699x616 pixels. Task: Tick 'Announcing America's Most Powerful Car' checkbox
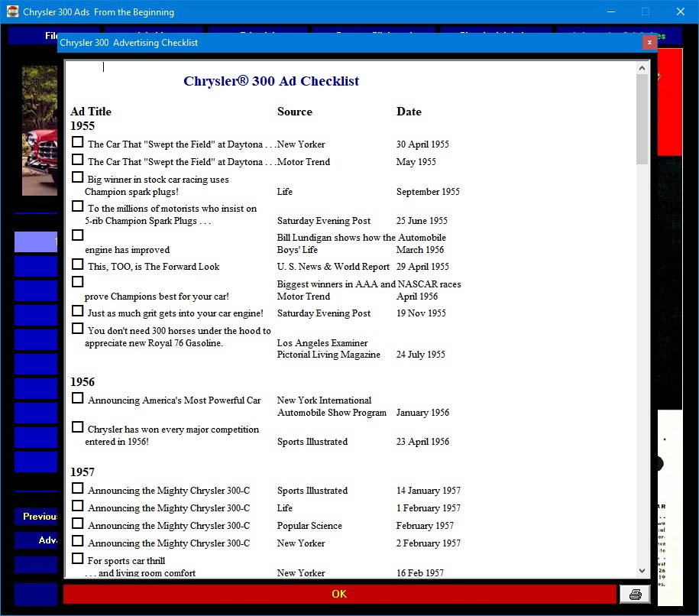pyautogui.click(x=78, y=398)
